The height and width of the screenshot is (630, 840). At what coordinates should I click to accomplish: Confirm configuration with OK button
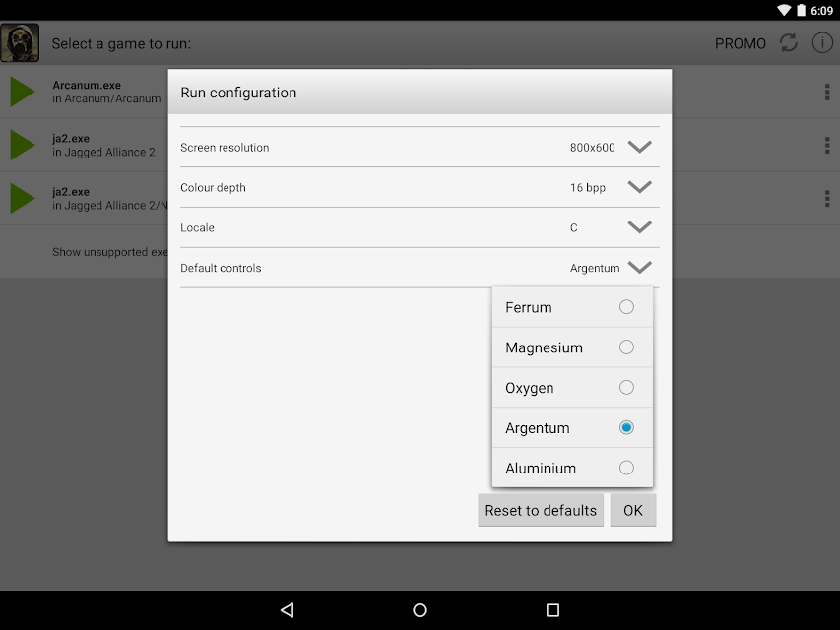click(x=632, y=510)
